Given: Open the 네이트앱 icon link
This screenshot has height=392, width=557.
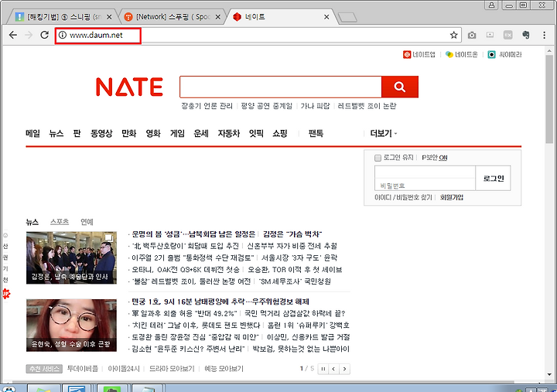Looking at the screenshot, I should tap(419, 54).
